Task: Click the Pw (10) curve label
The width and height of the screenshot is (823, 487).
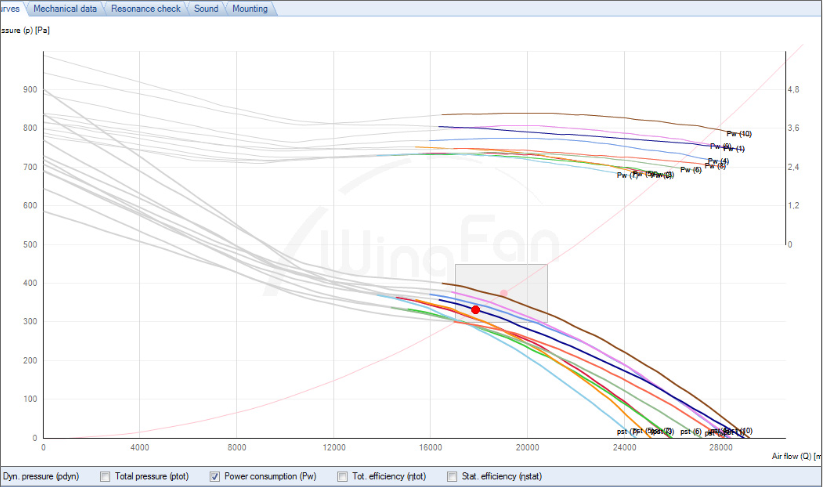Action: point(739,133)
